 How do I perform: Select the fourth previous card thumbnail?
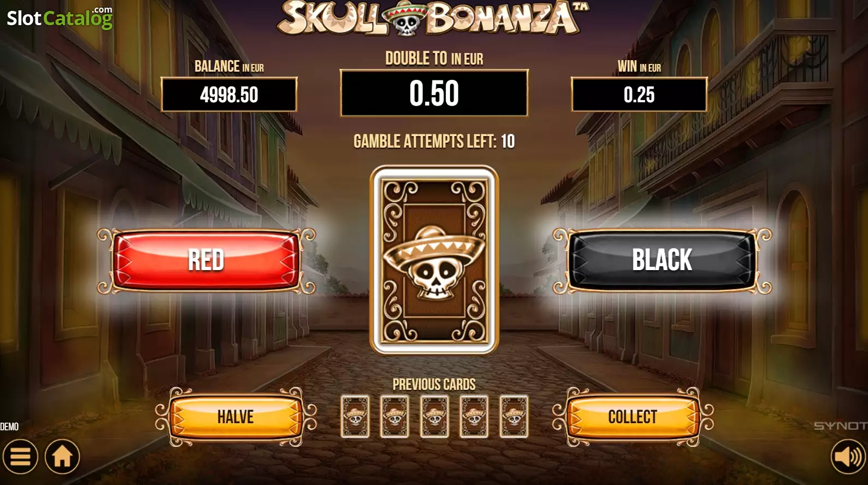pyautogui.click(x=474, y=417)
